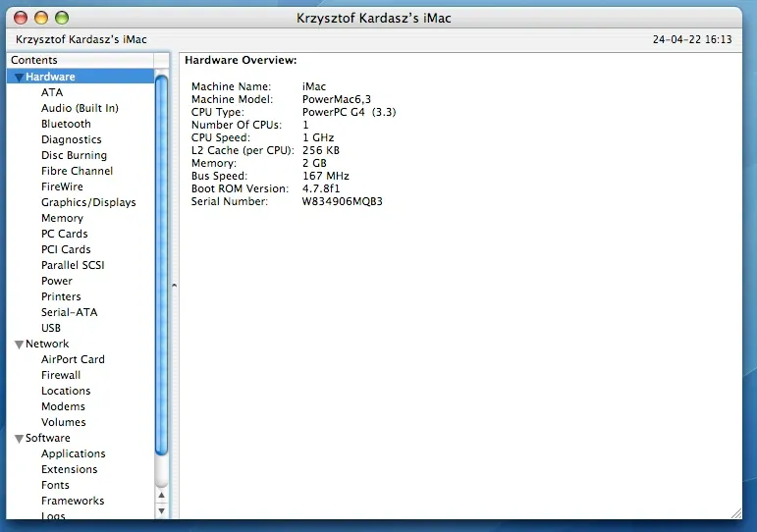
Task: Collapse the Software disclosure triangle
Action: pyautogui.click(x=19, y=439)
